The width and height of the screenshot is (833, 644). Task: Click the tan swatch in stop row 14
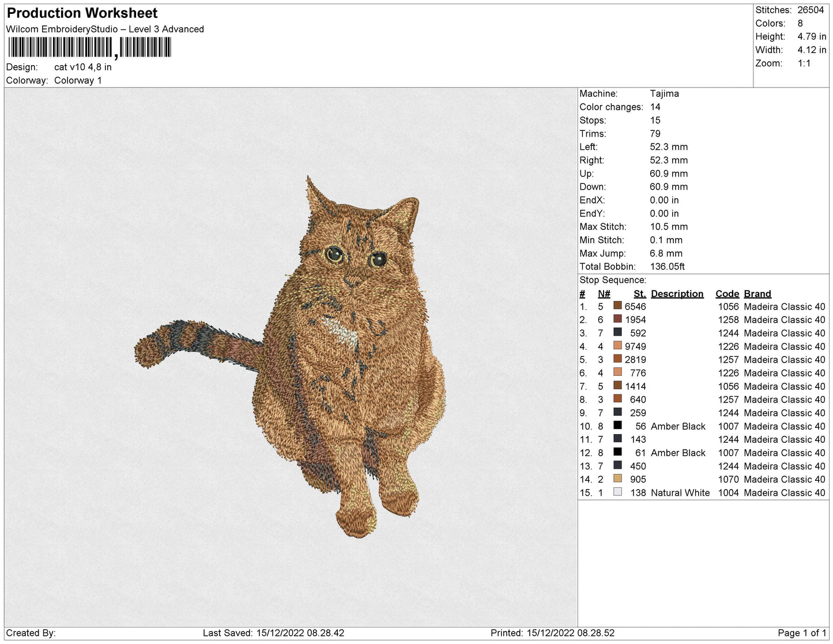pos(617,479)
